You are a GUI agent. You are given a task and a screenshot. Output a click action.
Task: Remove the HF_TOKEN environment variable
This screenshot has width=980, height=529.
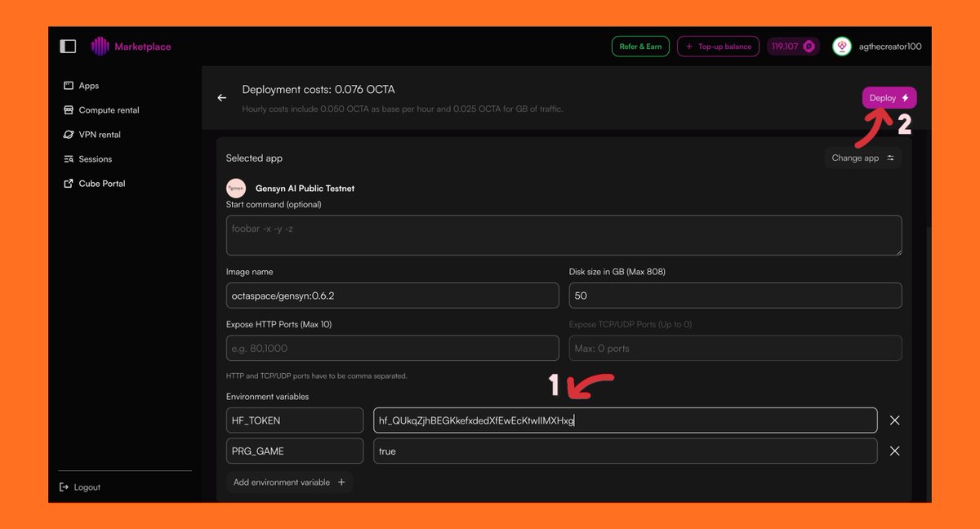[894, 420]
